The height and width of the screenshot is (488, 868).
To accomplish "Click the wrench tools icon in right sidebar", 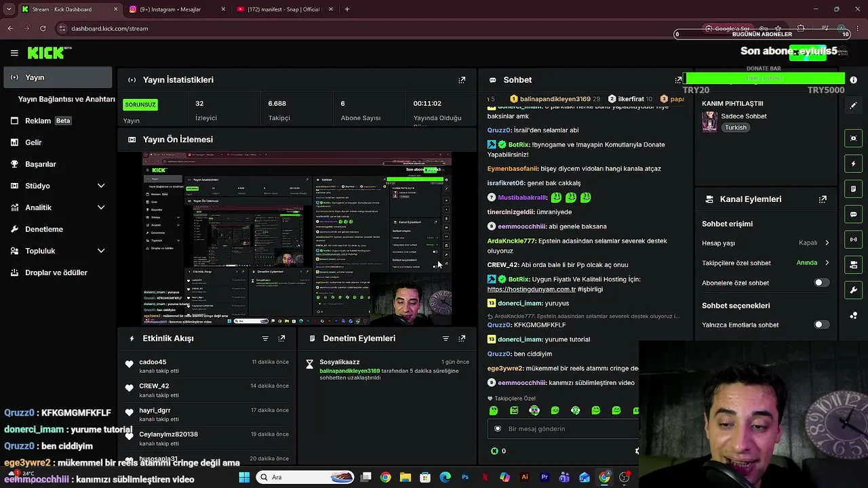I will [x=854, y=290].
